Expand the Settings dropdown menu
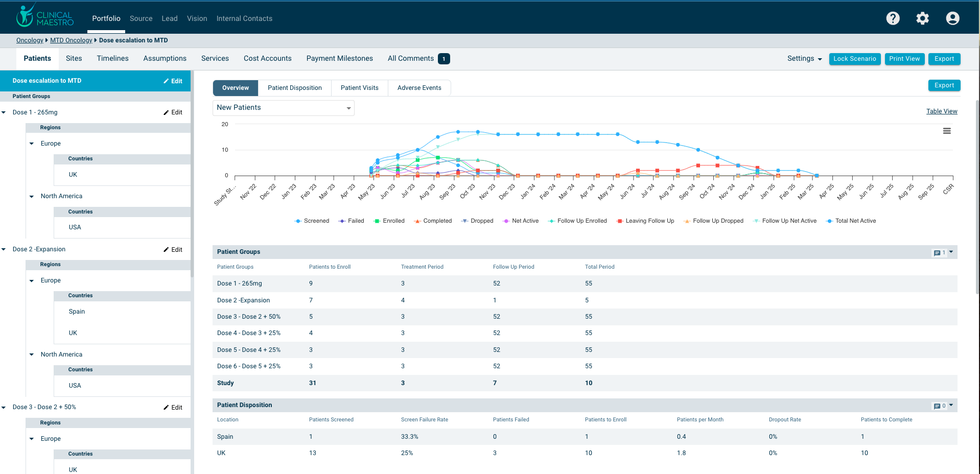The image size is (980, 474). pos(804,59)
